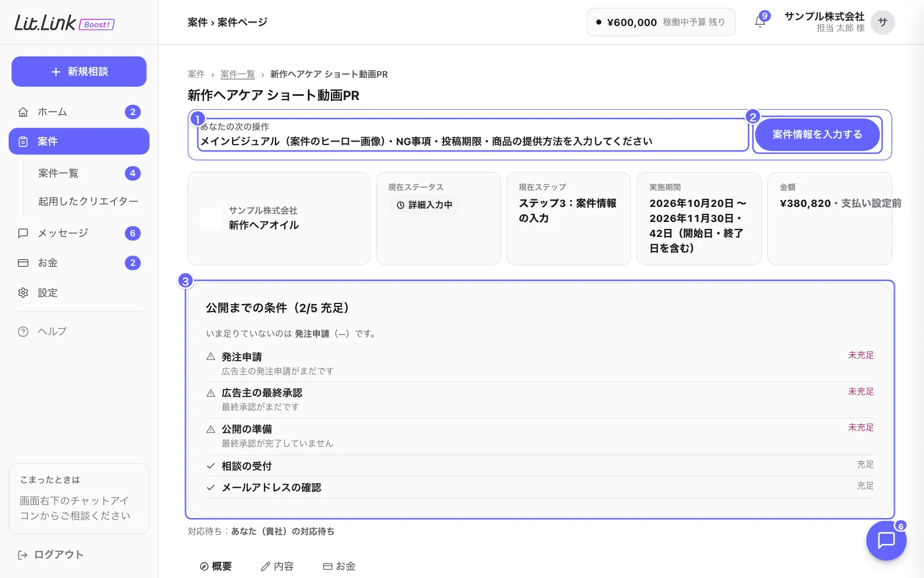Click 未充足 status on 発注申請 row
This screenshot has height=578, width=924.
click(x=860, y=355)
